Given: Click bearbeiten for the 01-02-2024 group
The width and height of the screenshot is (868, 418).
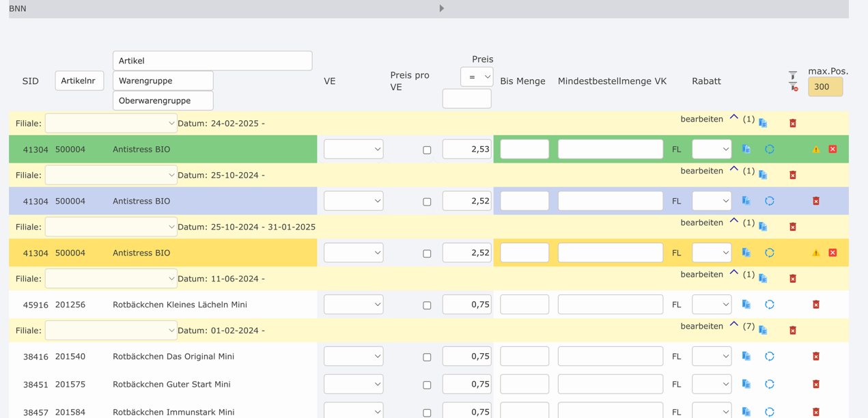Looking at the screenshot, I should [x=701, y=326].
